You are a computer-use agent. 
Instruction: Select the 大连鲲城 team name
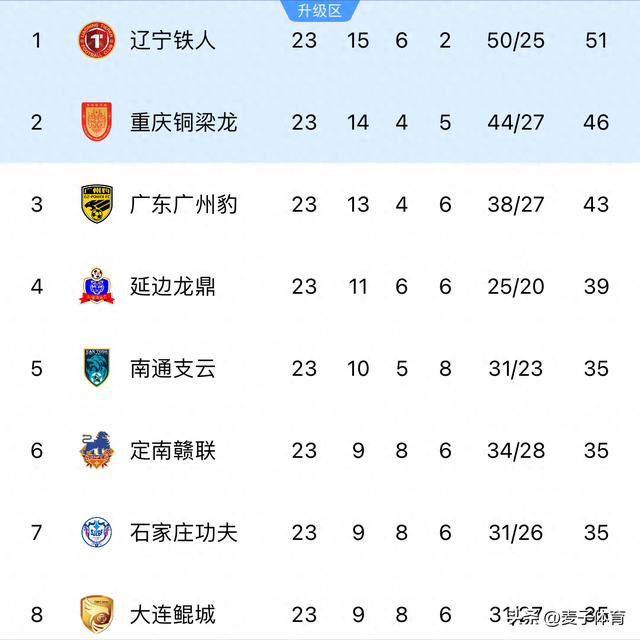pyautogui.click(x=173, y=615)
